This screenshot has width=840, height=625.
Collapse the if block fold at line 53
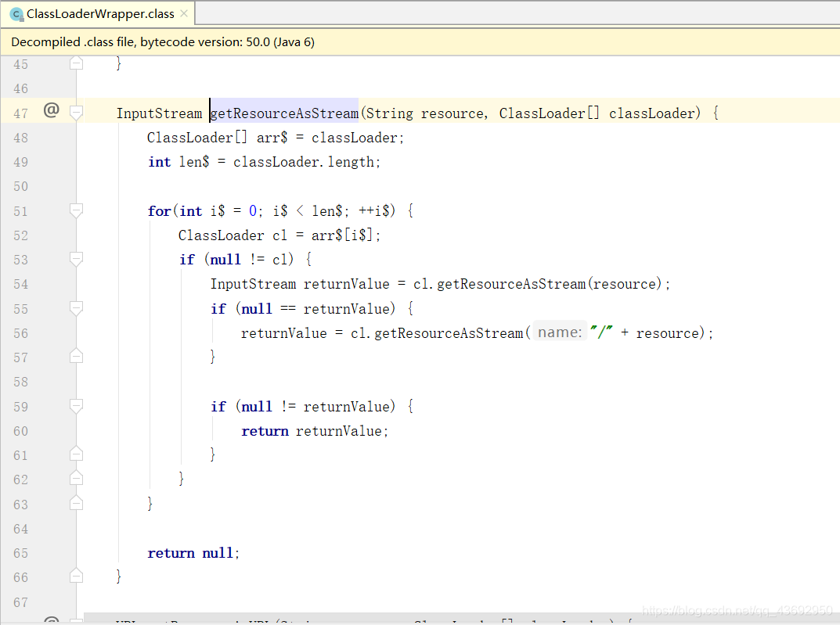77,259
